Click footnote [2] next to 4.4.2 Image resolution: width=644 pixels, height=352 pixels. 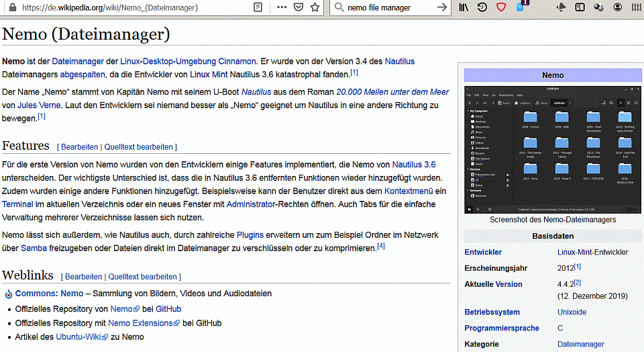tap(577, 282)
